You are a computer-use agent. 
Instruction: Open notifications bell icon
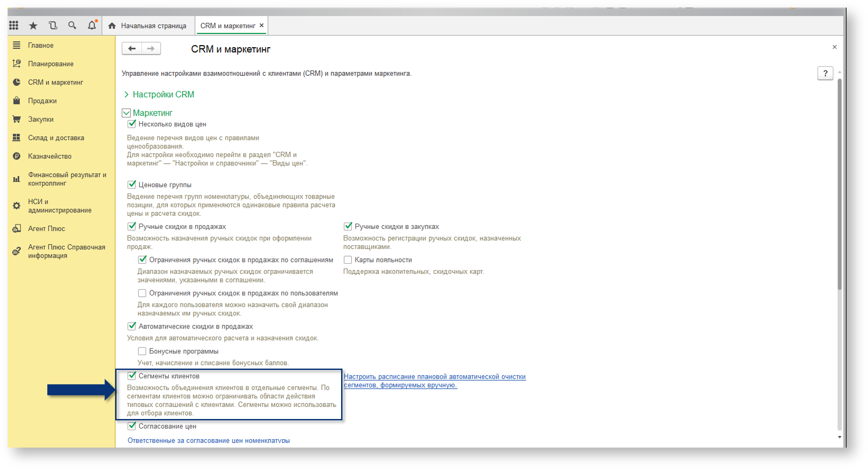coord(92,25)
